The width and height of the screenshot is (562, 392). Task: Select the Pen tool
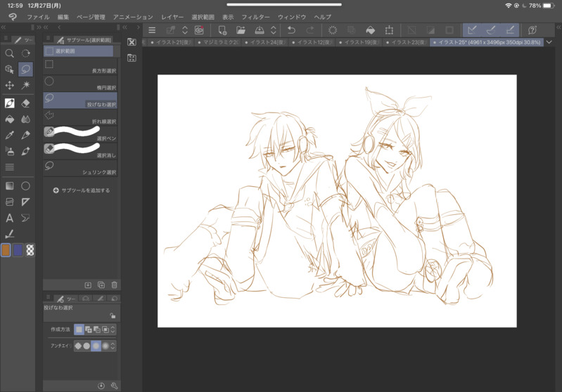(x=10, y=103)
